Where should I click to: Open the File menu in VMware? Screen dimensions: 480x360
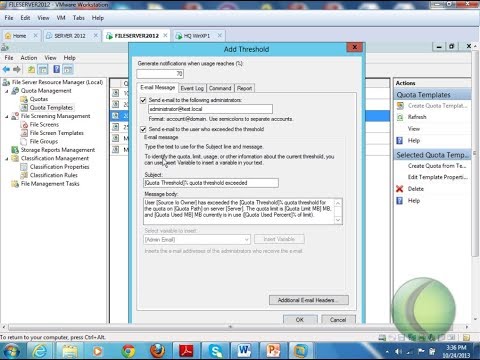click(x=9, y=18)
